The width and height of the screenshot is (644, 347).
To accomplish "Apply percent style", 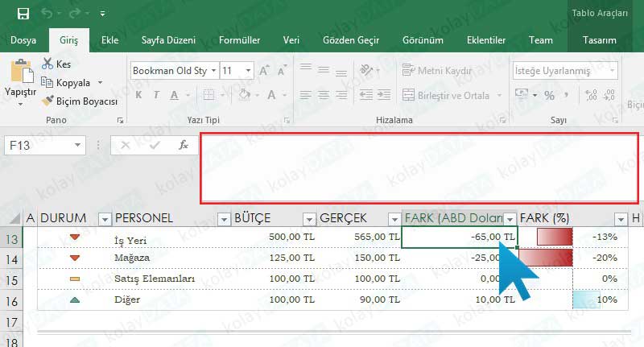I will click(x=549, y=95).
